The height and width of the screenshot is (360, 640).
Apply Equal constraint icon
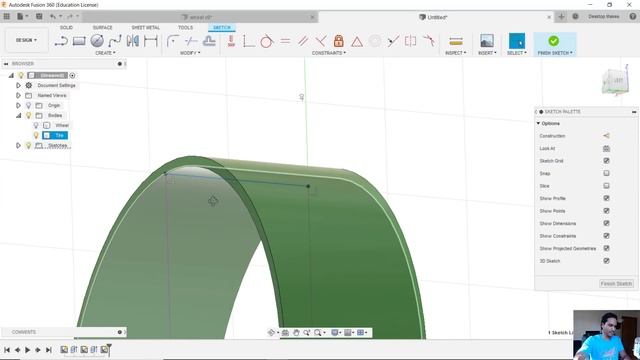(285, 41)
